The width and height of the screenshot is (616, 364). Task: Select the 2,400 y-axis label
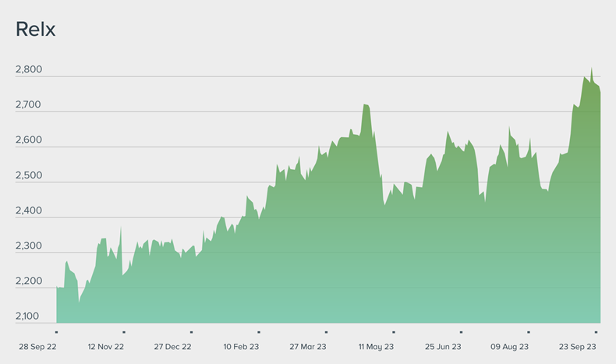(x=29, y=210)
